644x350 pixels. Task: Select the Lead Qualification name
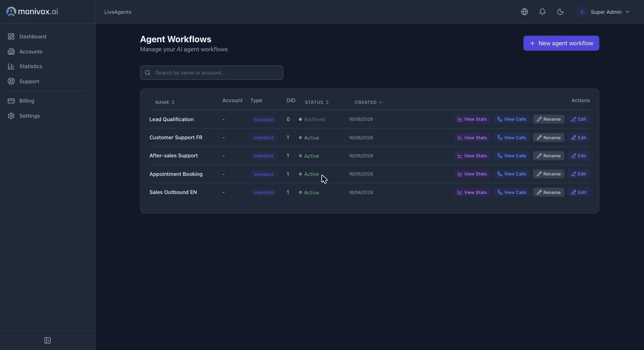[171, 119]
